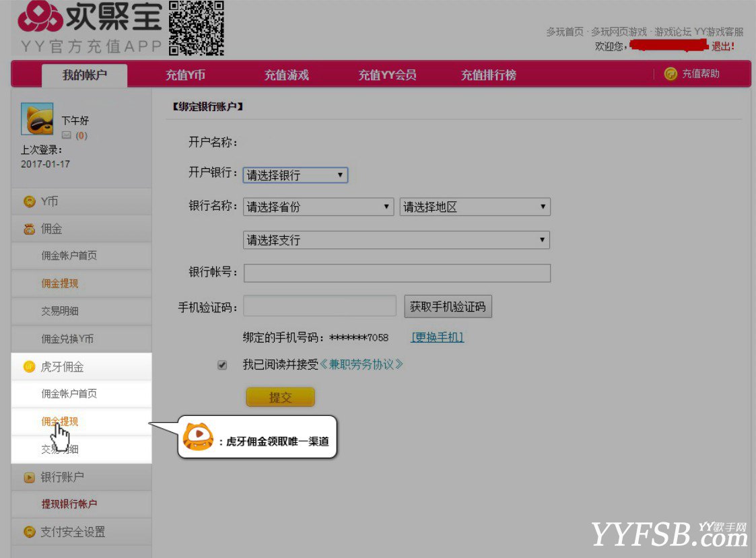Open the 佣金 sidebar section

pyautogui.click(x=81, y=229)
